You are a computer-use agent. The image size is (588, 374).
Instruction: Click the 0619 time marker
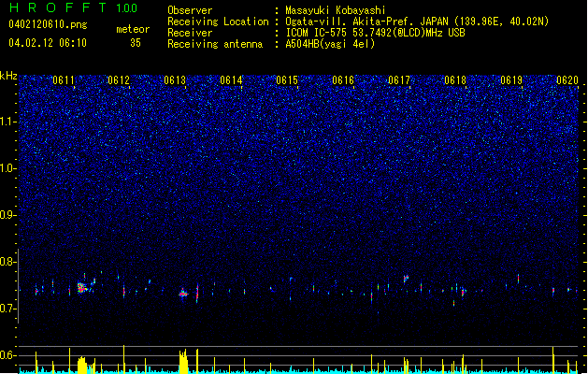511,80
